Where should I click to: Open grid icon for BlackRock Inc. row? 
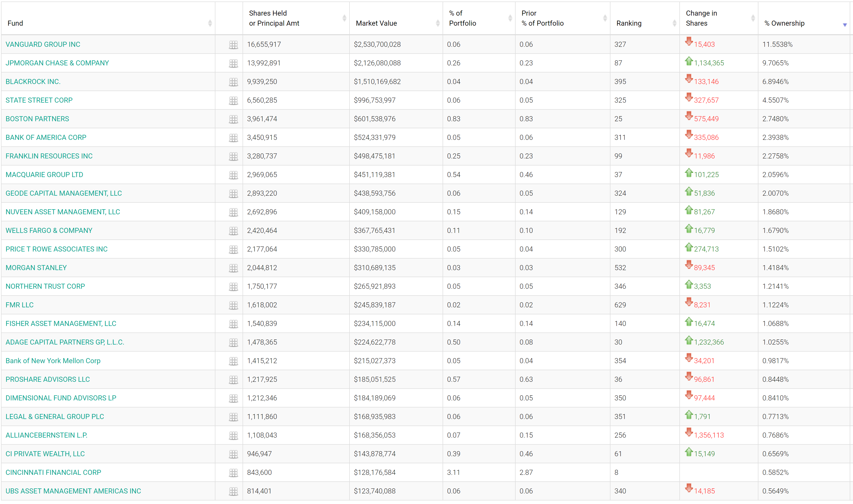[233, 82]
